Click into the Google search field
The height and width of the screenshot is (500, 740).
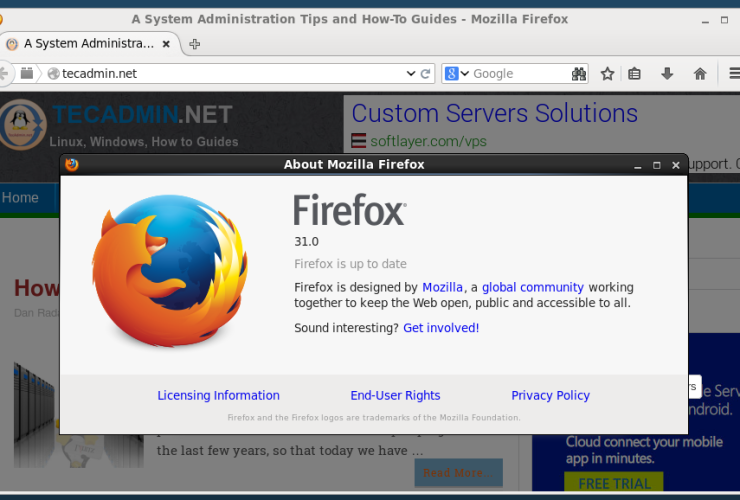point(518,74)
